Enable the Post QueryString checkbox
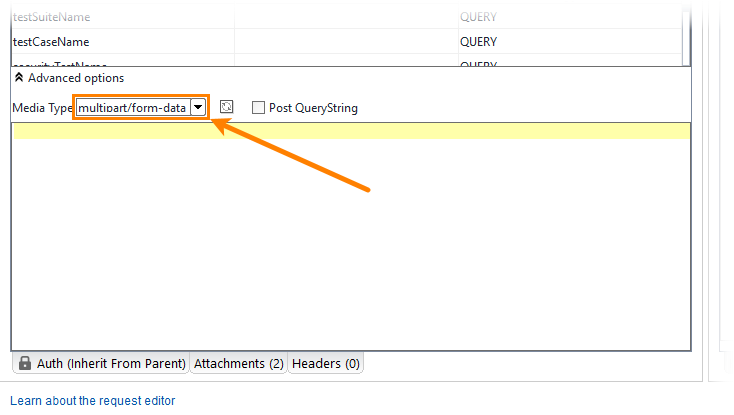734x415 pixels. 258,108
